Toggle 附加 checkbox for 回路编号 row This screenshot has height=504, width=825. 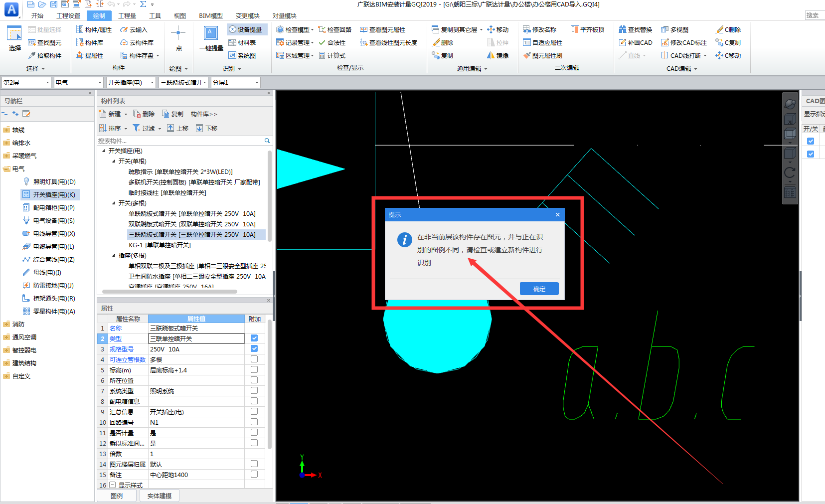pyautogui.click(x=254, y=422)
